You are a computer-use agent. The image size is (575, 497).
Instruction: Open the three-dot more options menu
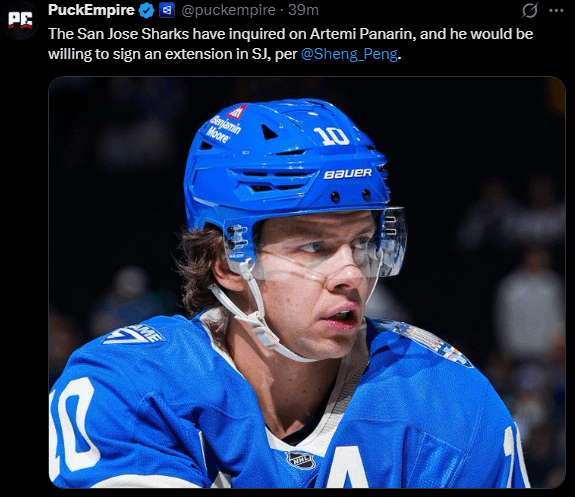coord(556,11)
